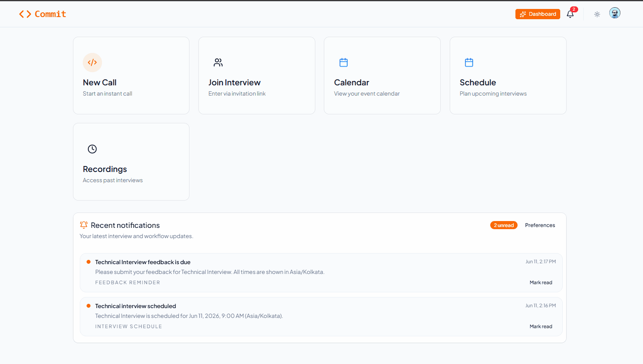
Task: Click 'Enter via invitation link' text
Action: pos(237,93)
